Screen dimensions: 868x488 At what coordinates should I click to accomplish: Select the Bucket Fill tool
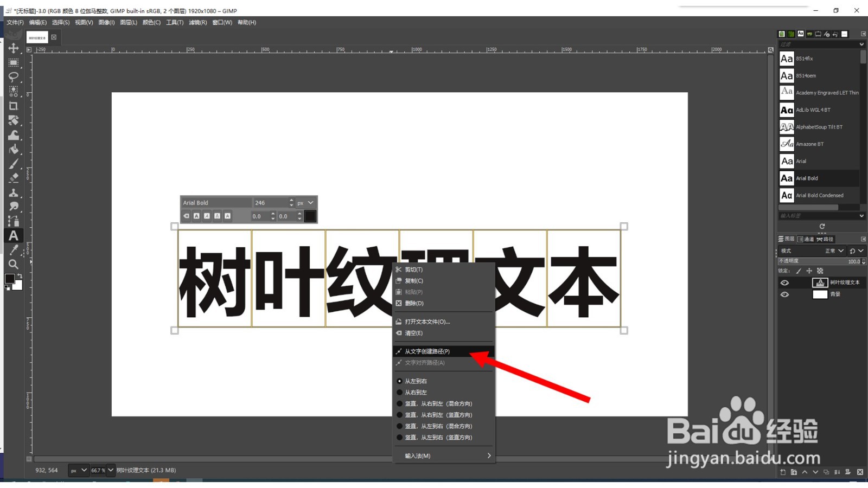pos(14,149)
